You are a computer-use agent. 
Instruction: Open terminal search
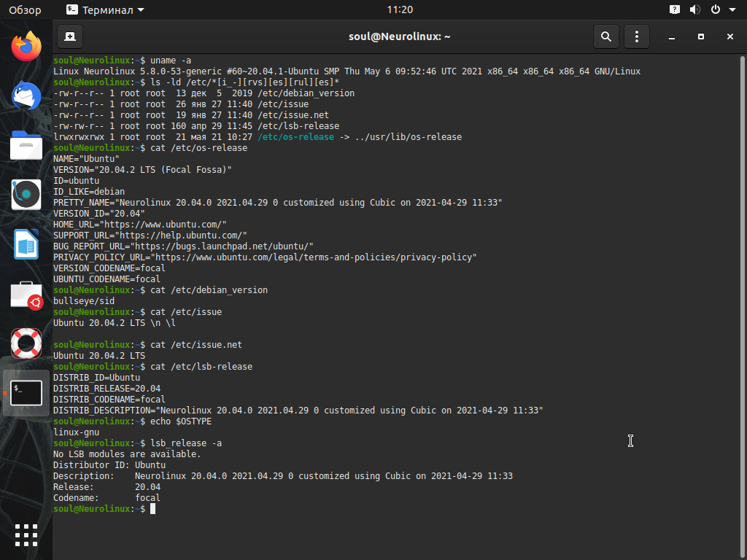(606, 36)
